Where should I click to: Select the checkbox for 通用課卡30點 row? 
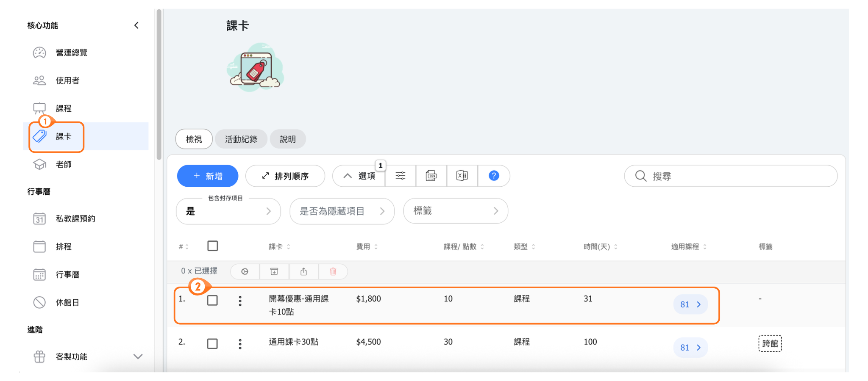pos(212,344)
